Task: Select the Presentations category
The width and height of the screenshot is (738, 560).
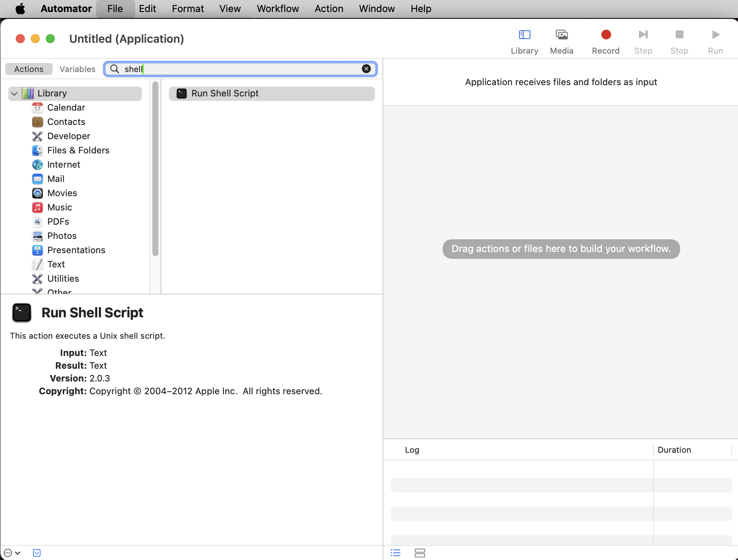Action: pos(76,250)
